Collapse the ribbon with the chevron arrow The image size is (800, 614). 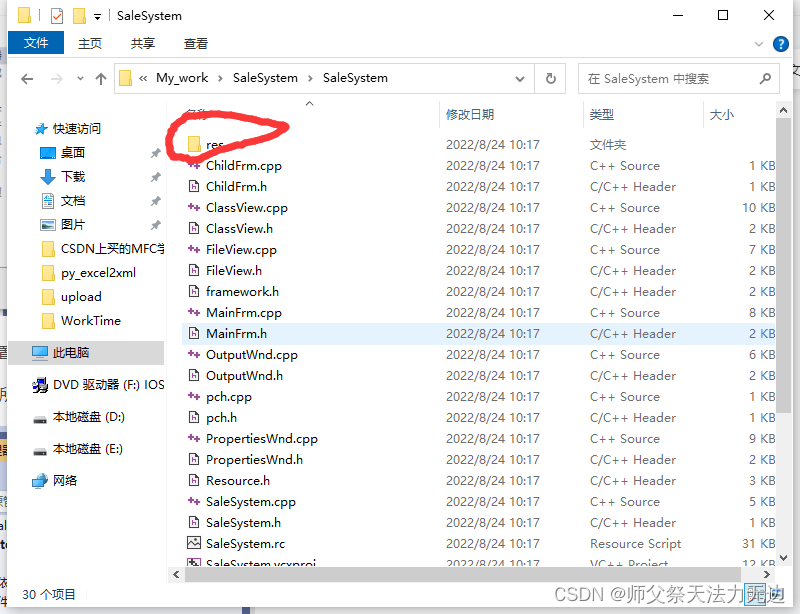pyautogui.click(x=760, y=43)
